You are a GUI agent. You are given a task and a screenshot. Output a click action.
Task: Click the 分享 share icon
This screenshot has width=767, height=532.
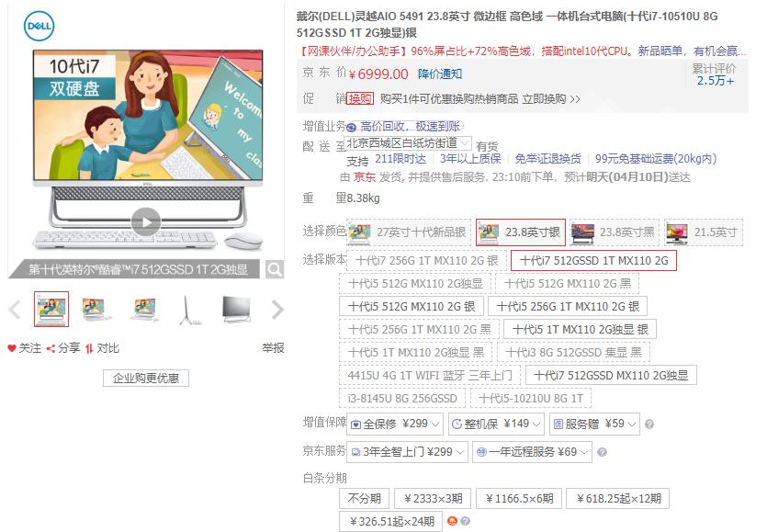pyautogui.click(x=51, y=348)
